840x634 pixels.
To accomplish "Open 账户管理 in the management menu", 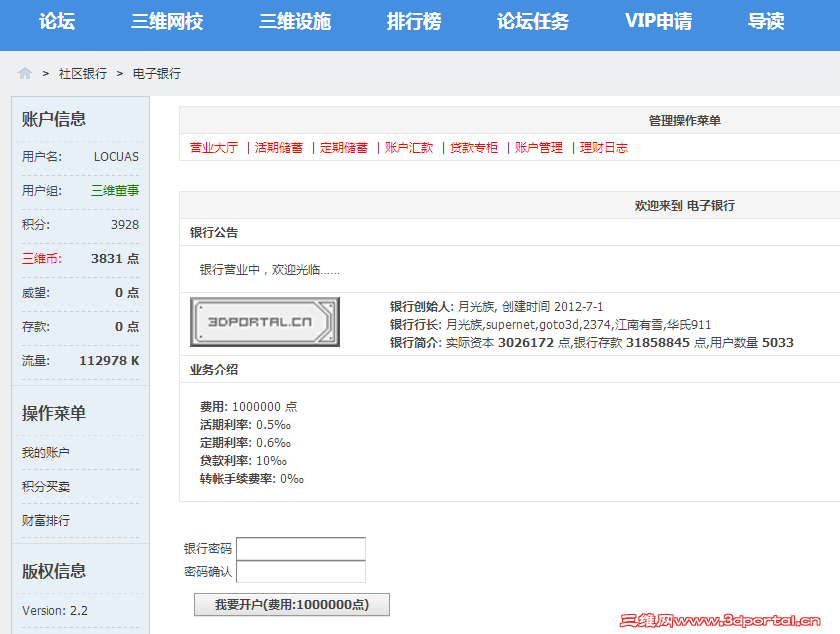I will coord(538,147).
